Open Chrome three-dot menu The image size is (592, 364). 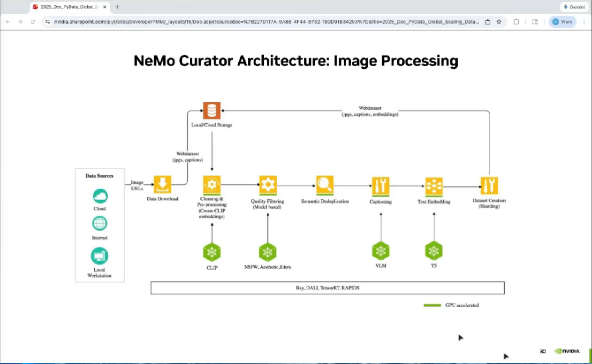pos(584,22)
